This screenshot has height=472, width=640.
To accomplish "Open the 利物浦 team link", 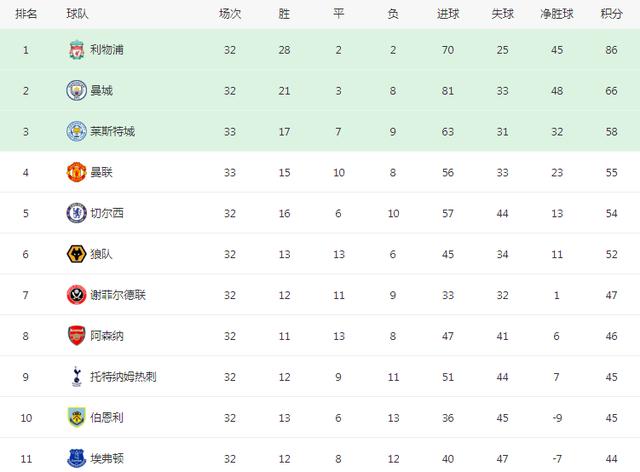I will 107,50.
